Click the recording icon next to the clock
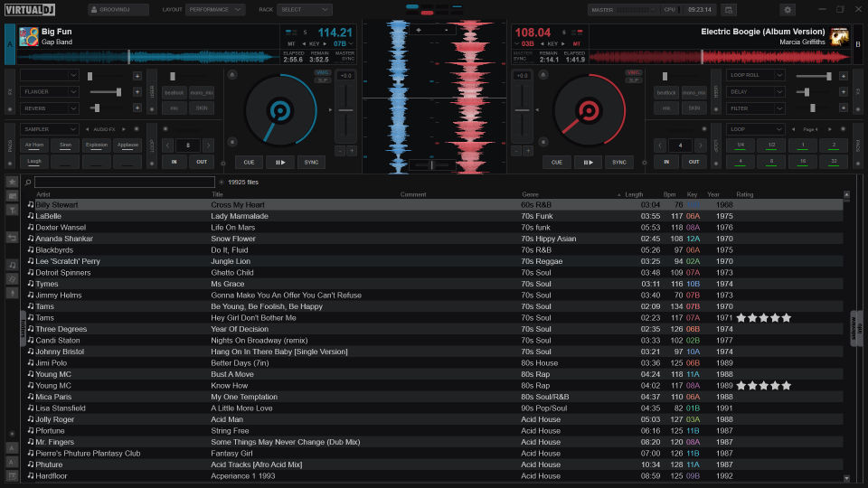868x488 pixels. coord(729,10)
